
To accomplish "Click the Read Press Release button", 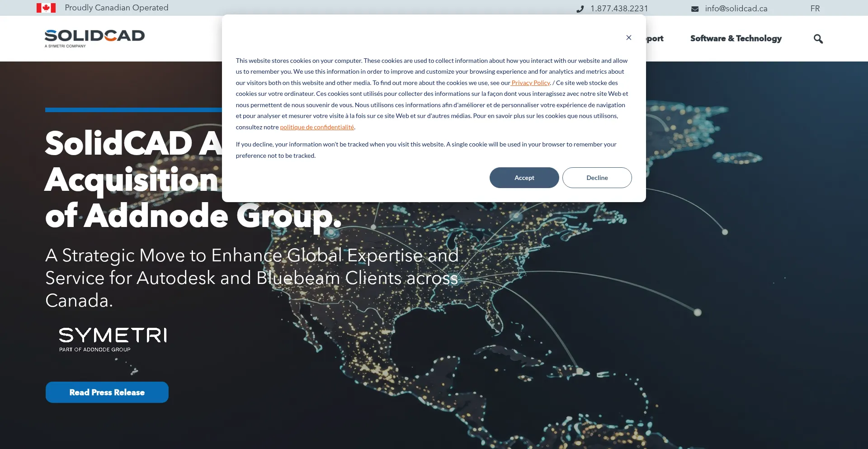I will point(107,392).
